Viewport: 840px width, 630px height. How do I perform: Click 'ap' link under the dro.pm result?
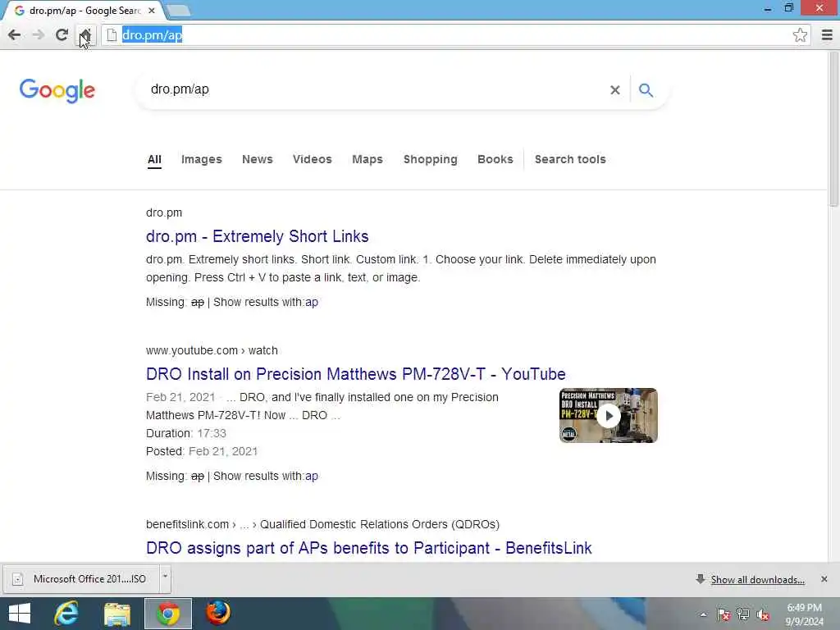tap(312, 302)
